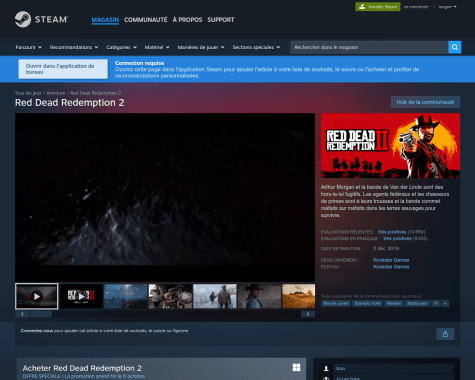This screenshot has height=380, width=475.
Task: Click the Windows platform icon
Action: click(x=296, y=367)
